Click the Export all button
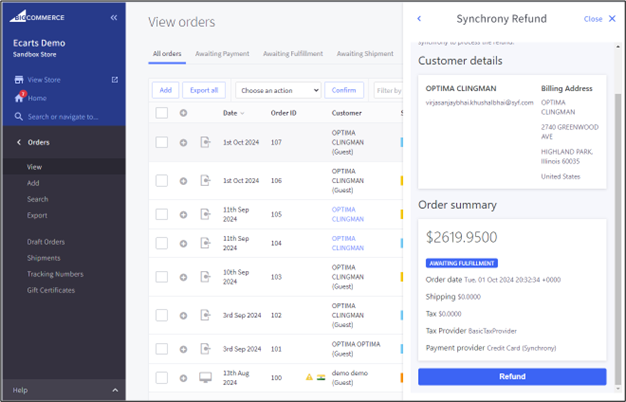The image size is (626, 402). tap(204, 90)
